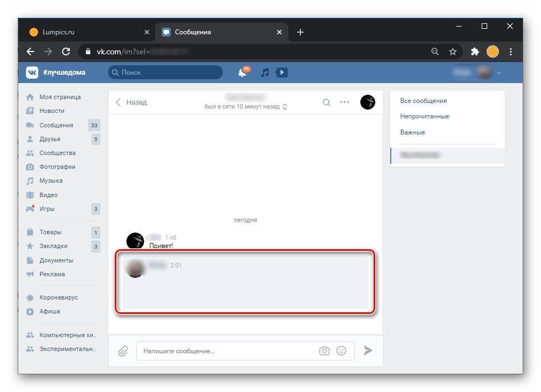Open the camera photo icon in message field
Viewport: 541px width, 392px height.
(x=324, y=351)
